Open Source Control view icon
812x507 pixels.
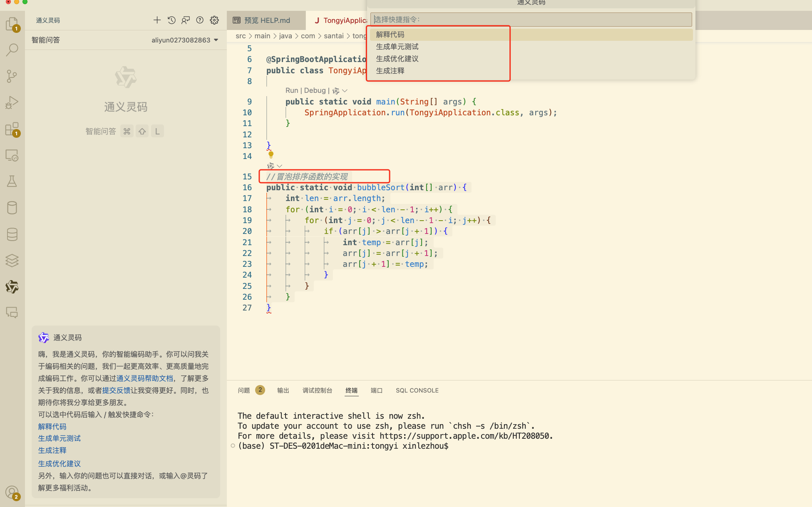pos(12,76)
